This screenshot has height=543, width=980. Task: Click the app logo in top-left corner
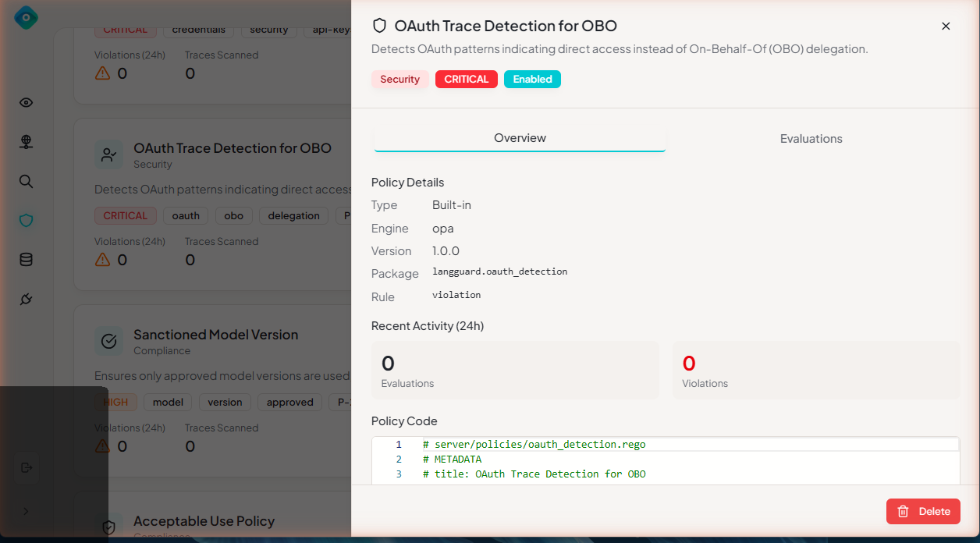pyautogui.click(x=26, y=18)
